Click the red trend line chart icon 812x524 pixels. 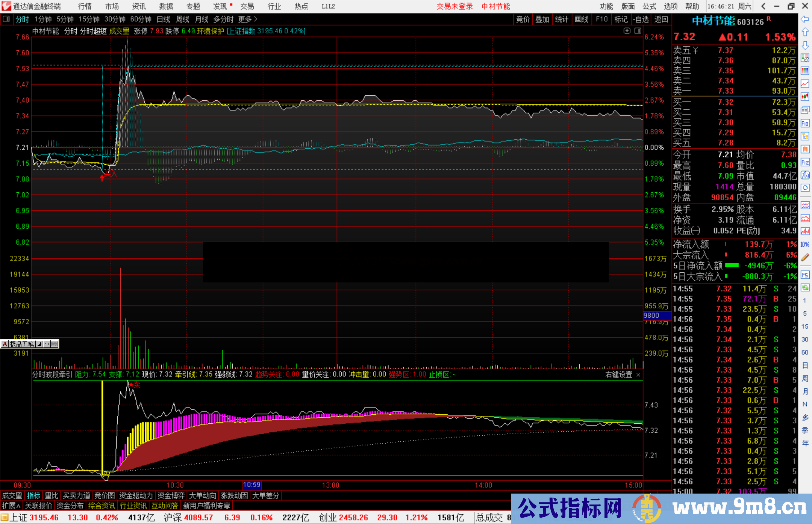pyautogui.click(x=805, y=84)
